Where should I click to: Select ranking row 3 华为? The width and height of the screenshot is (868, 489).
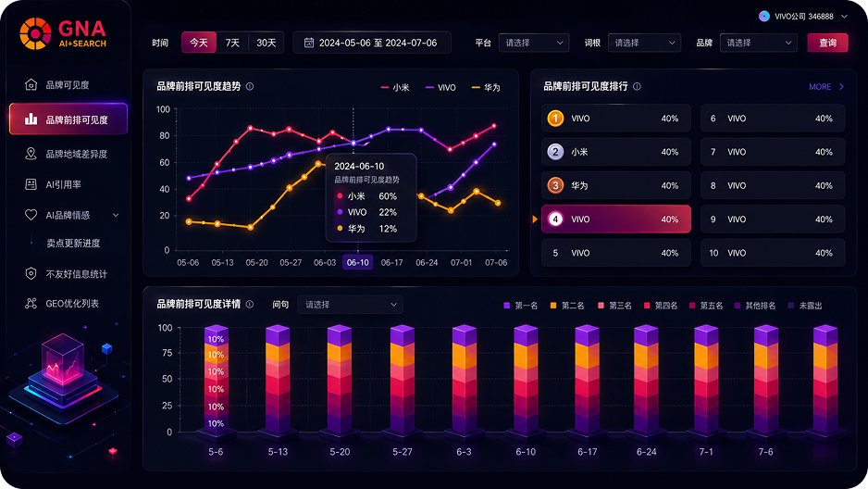616,185
